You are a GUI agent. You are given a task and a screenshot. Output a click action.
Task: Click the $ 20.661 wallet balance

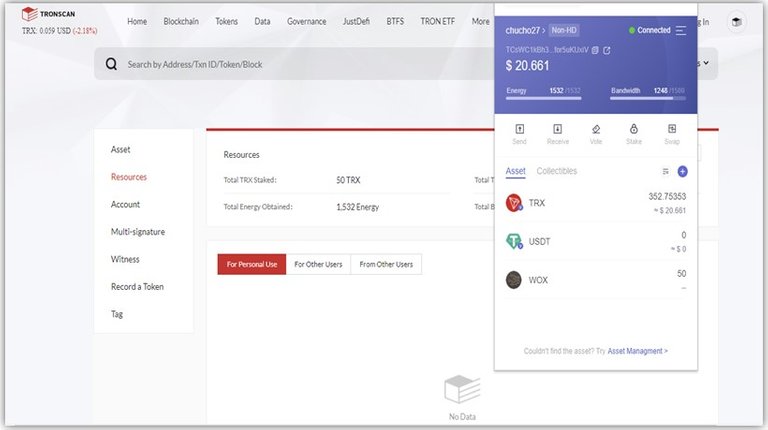[x=528, y=66]
